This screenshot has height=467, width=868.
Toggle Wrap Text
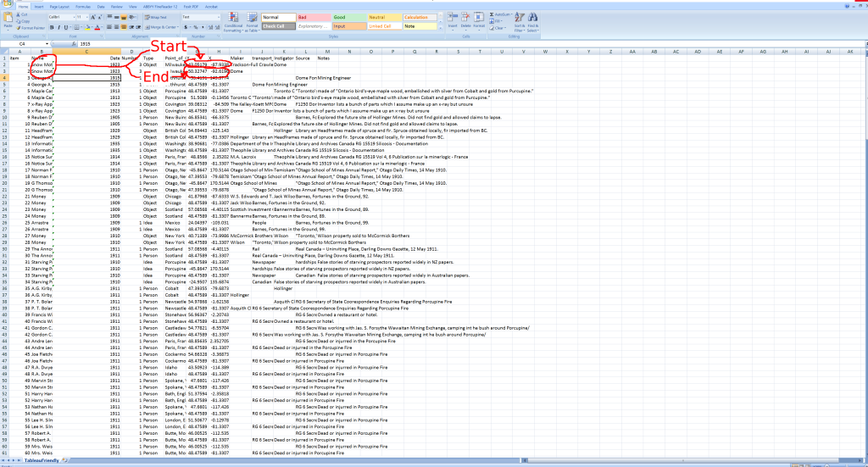pos(156,17)
